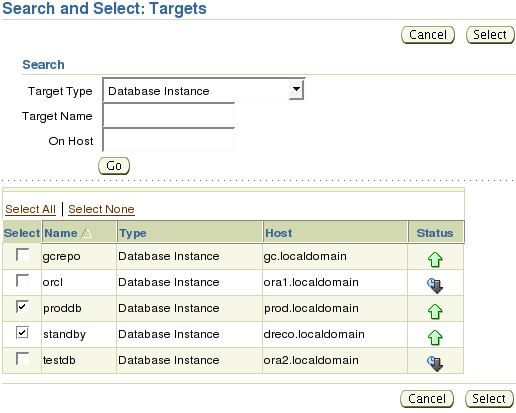516x413 pixels.
Task: Uncheck the proddb row checkbox
Action: tap(22, 307)
